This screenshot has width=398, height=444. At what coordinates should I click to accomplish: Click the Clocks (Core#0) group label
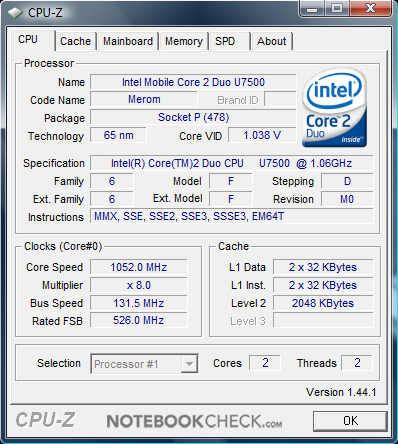pyautogui.click(x=63, y=246)
